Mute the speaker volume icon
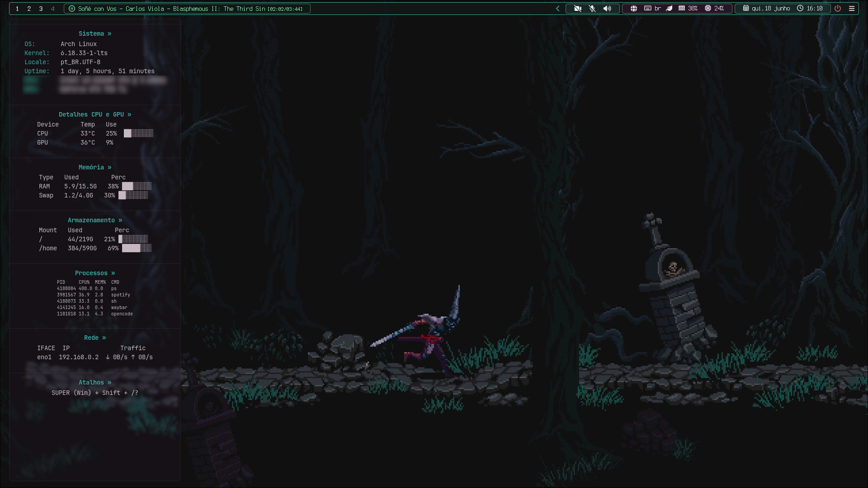 pos(607,9)
